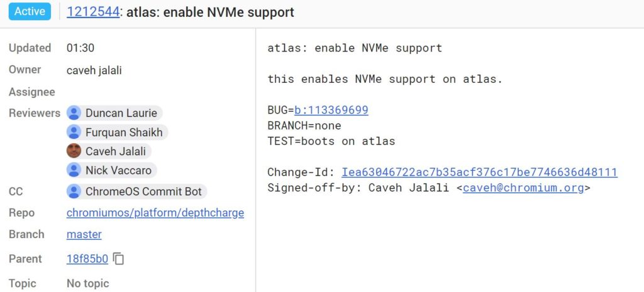This screenshot has height=292, width=644.
Task: Click the No topic field
Action: coord(88,283)
